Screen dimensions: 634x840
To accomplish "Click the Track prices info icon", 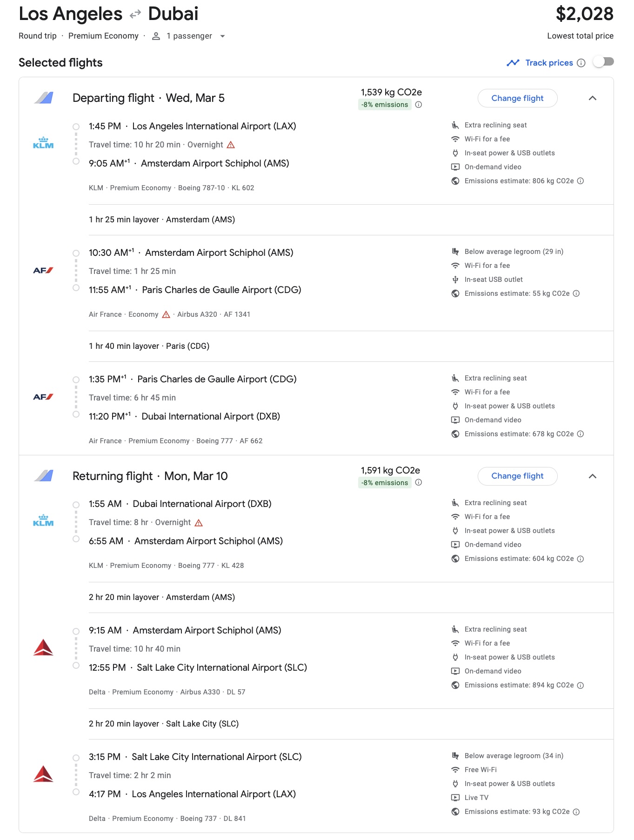I will (x=581, y=63).
